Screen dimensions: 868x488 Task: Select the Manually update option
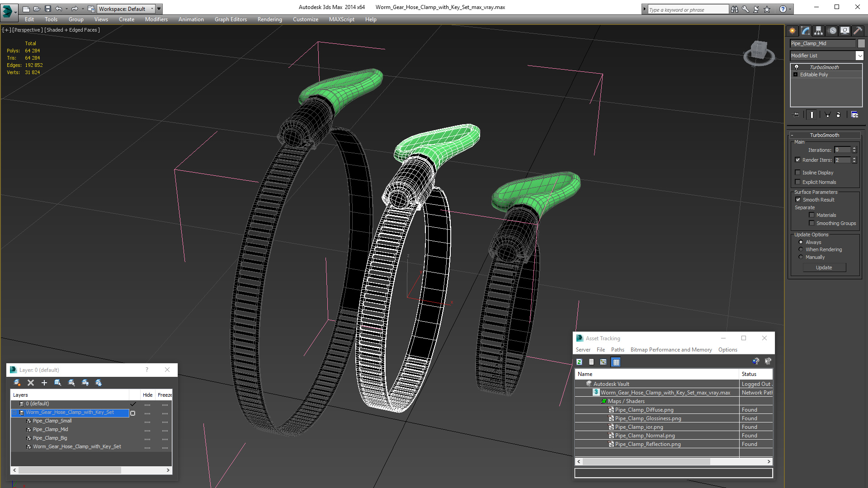(x=801, y=257)
